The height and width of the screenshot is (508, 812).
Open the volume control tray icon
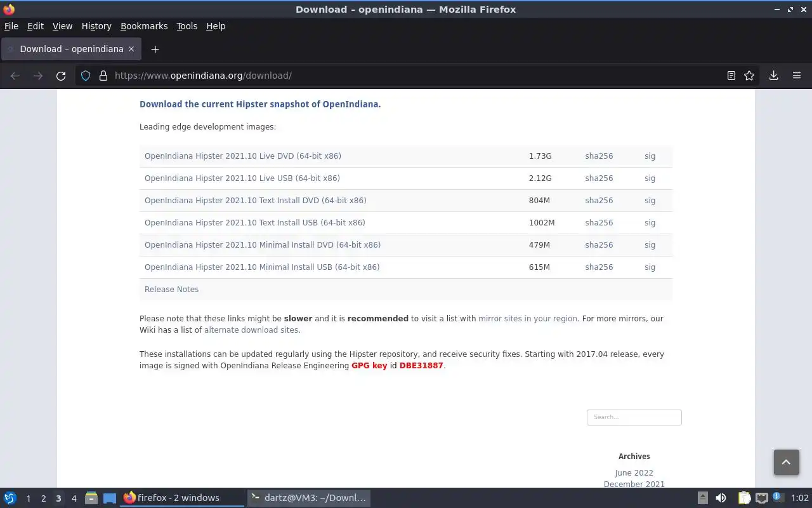coord(721,498)
